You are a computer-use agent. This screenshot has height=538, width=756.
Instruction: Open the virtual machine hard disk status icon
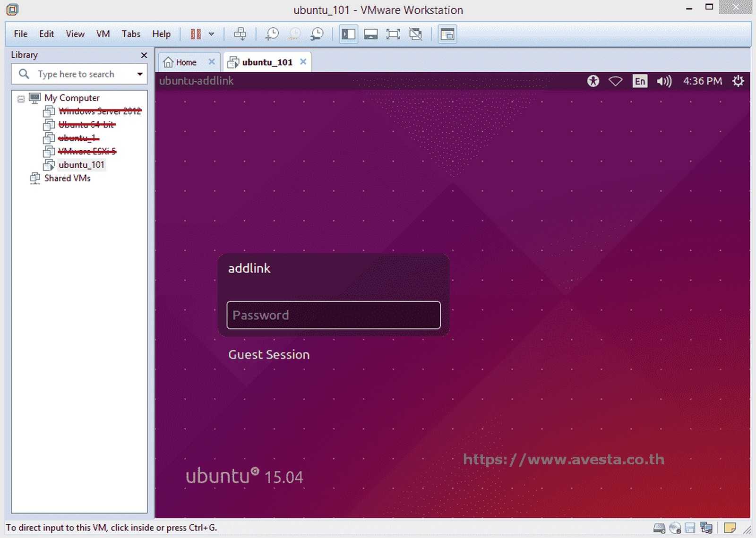(659, 528)
